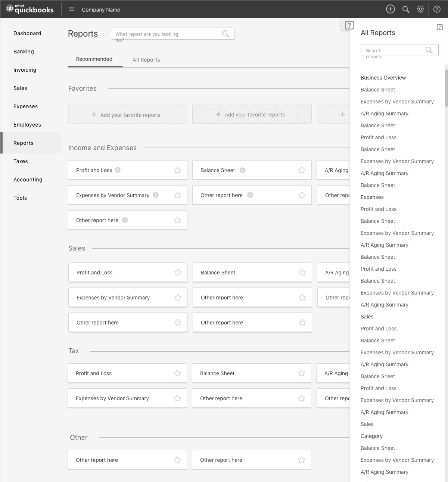Star the Profit and Loss report in Sales section
The width and height of the screenshot is (448, 482).
pyautogui.click(x=178, y=273)
